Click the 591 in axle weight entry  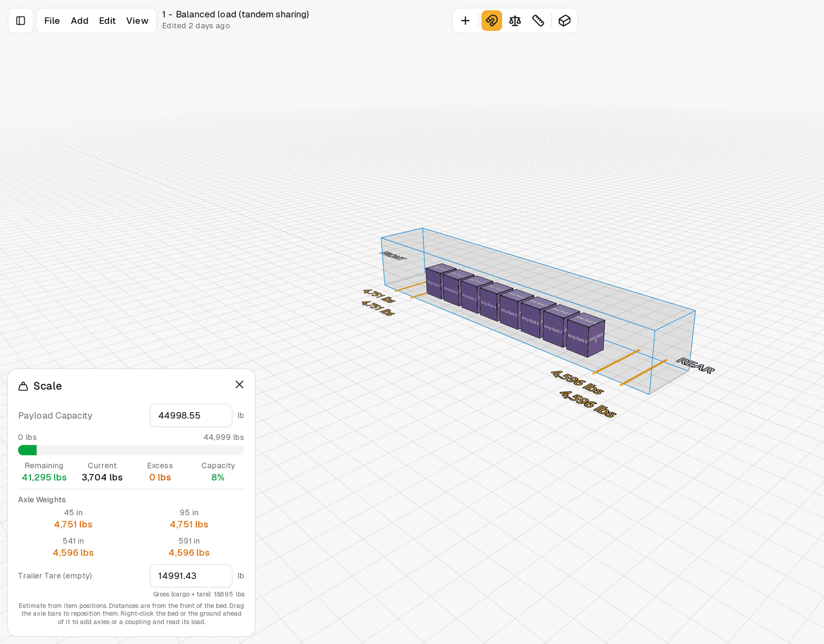(189, 547)
